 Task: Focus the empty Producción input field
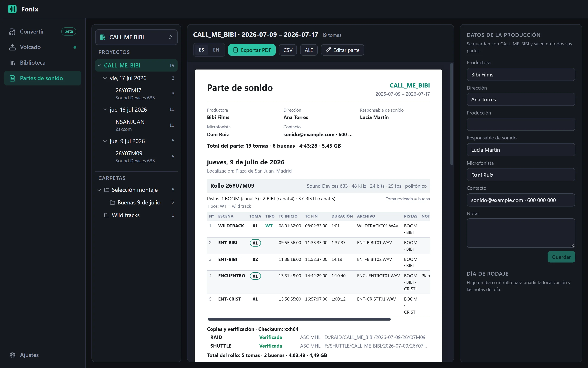pyautogui.click(x=521, y=124)
